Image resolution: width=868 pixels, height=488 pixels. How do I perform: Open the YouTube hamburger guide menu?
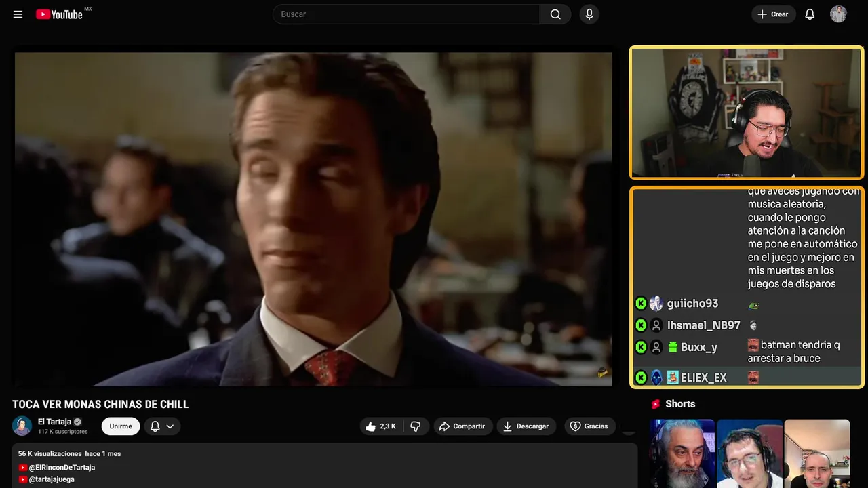click(x=18, y=14)
